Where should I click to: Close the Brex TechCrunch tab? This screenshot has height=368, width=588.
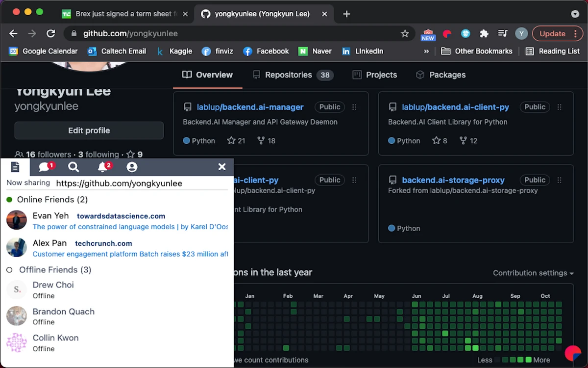pos(185,14)
